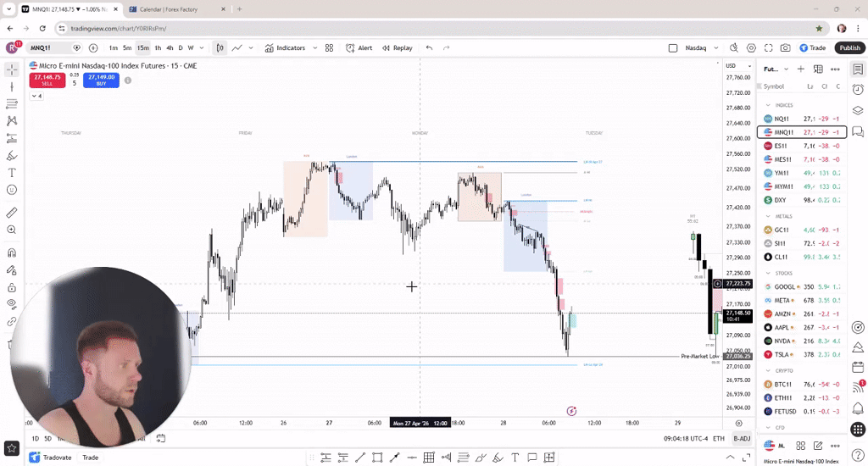Open the notifications bell icon

[x=858, y=408]
